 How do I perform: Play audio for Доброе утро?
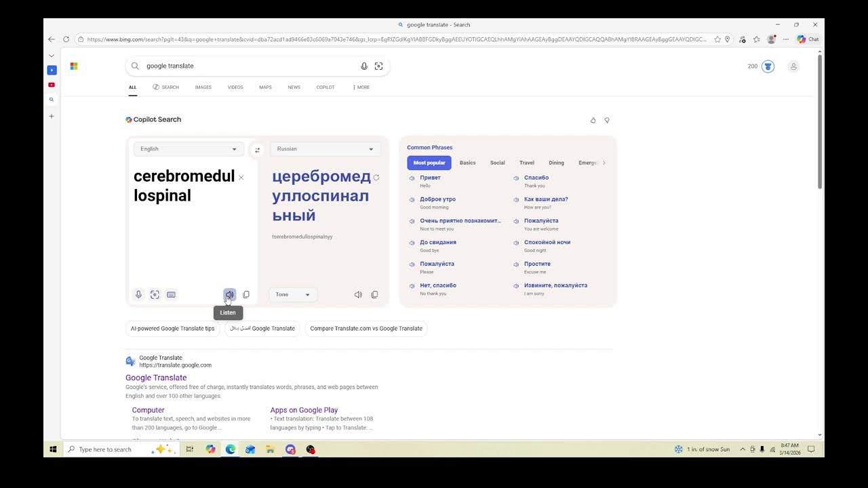click(412, 200)
